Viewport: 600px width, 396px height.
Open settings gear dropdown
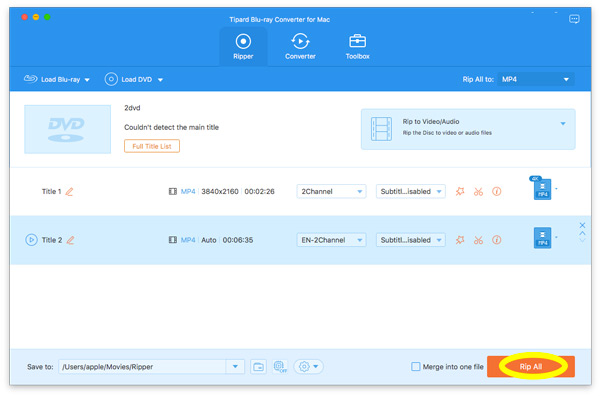pyautogui.click(x=308, y=367)
